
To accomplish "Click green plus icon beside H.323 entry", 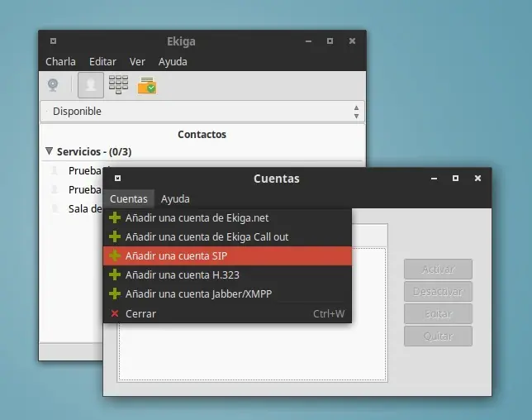I will (115, 274).
